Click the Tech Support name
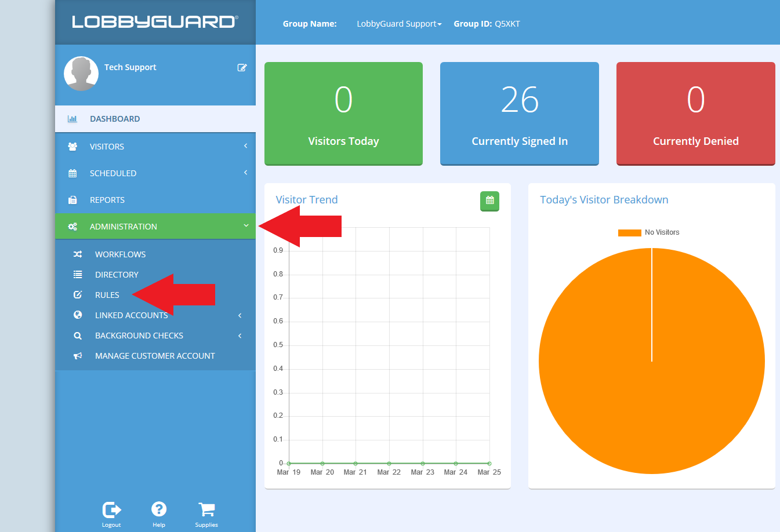Screen dimensions: 780x532 [x=130, y=67]
